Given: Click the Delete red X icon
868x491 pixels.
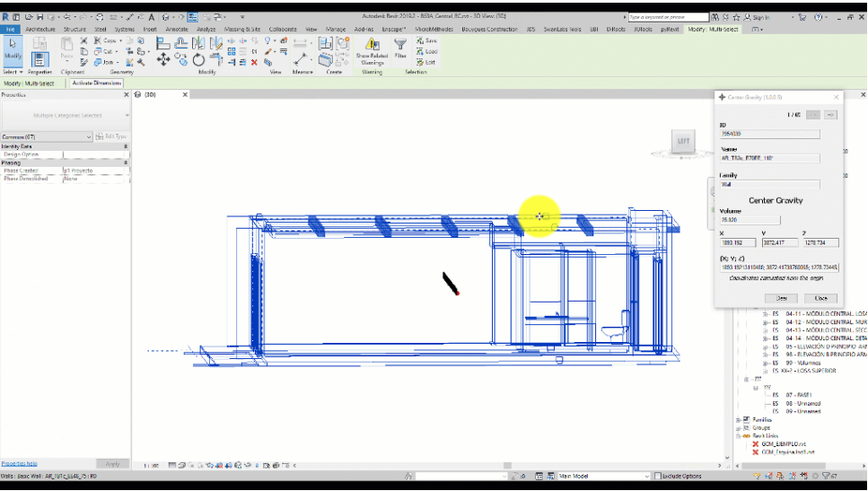Looking at the screenshot, I should pyautogui.click(x=254, y=62).
